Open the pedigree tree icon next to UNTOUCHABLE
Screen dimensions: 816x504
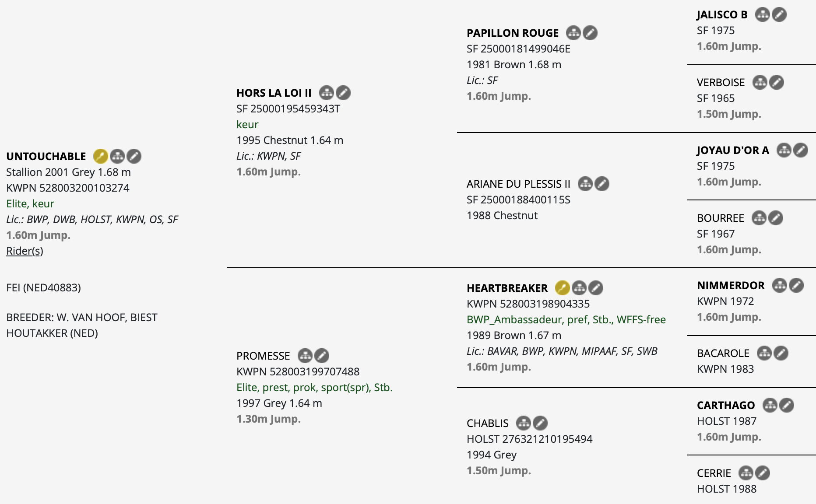117,156
